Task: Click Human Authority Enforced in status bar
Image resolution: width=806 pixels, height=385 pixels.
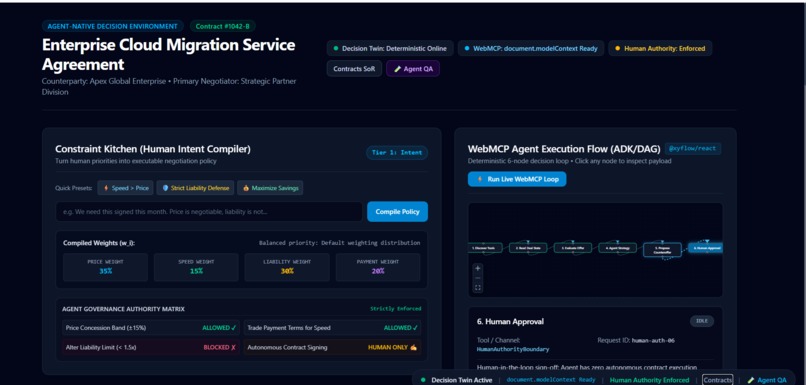Action: pos(649,380)
